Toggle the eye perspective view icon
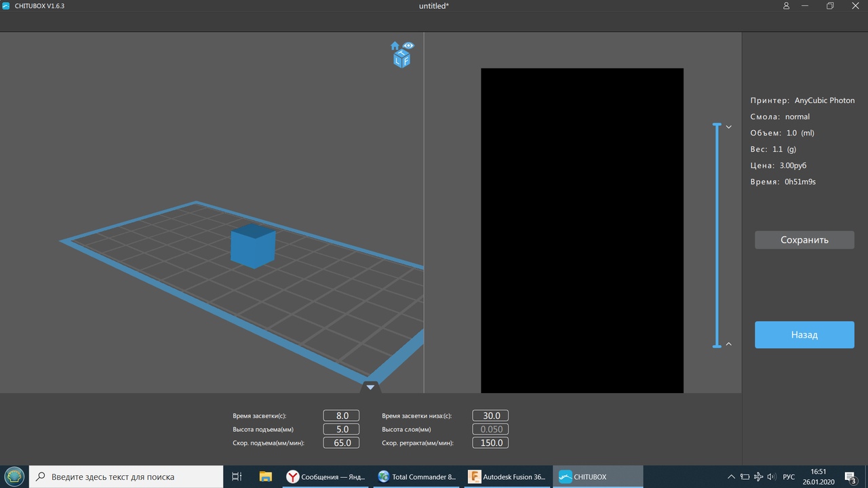Viewport: 868px width, 488px height. pyautogui.click(x=408, y=46)
